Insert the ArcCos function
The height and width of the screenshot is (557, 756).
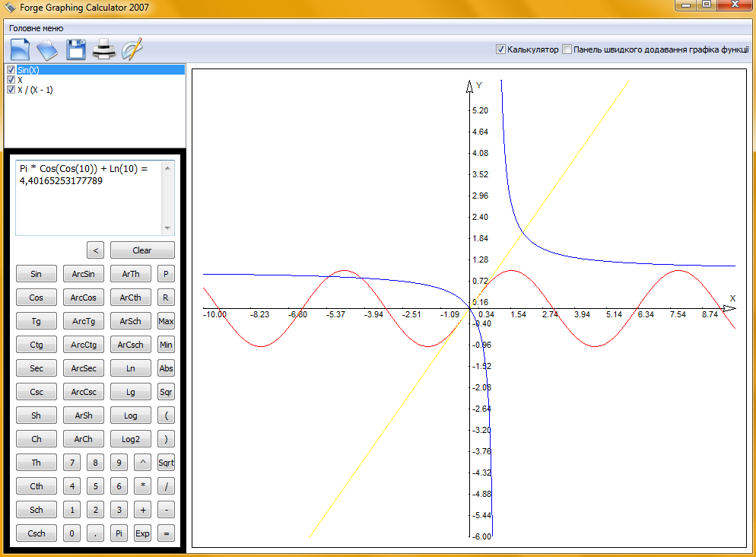(84, 298)
